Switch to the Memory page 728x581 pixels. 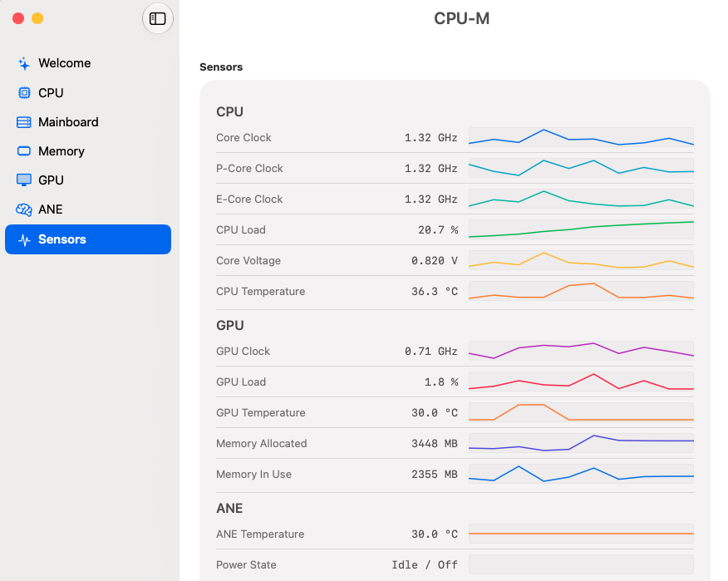coord(88,151)
